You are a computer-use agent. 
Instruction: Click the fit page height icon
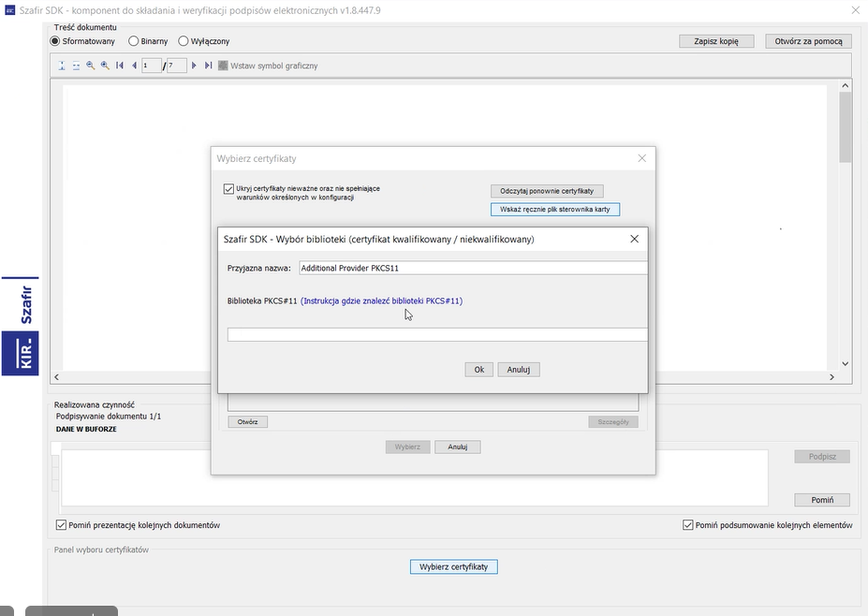tap(62, 66)
